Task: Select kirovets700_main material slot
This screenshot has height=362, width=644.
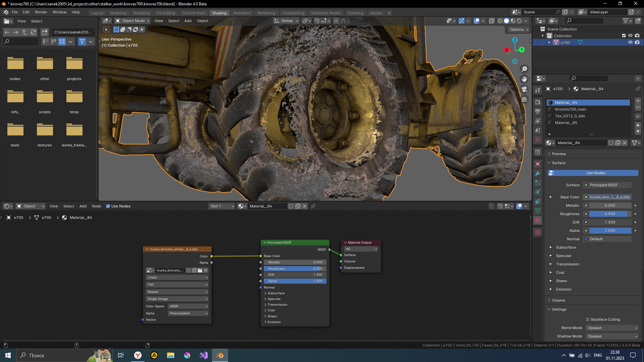Action: (x=588, y=109)
